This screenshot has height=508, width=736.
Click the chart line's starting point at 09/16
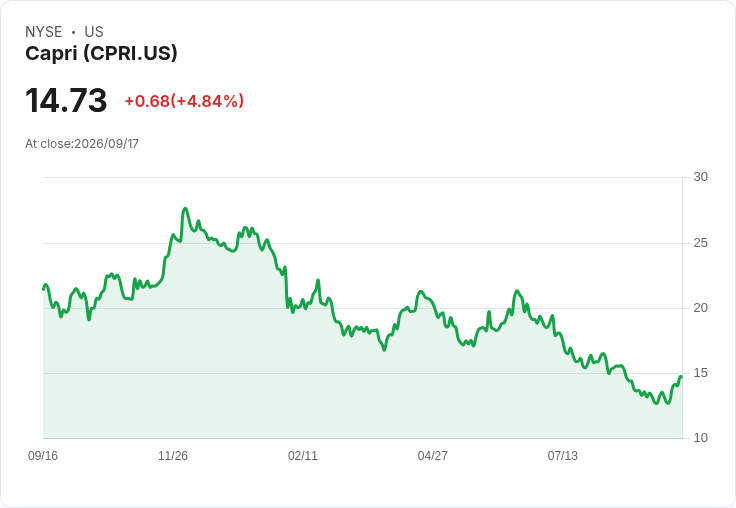coord(44,289)
